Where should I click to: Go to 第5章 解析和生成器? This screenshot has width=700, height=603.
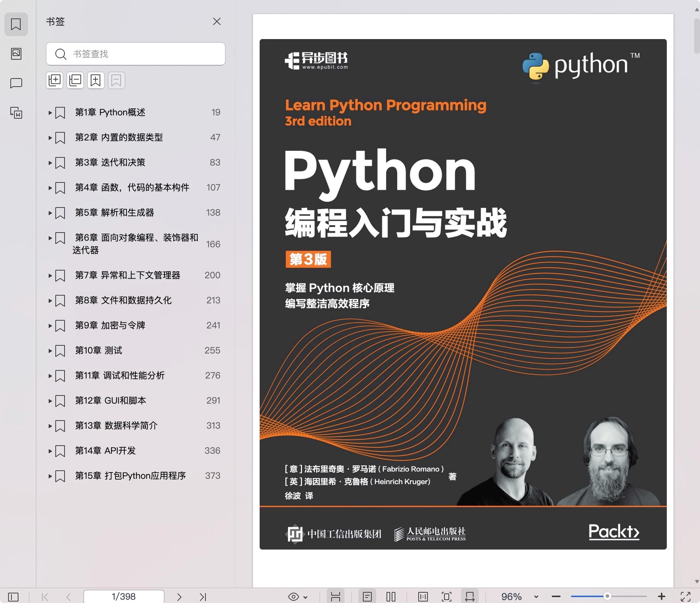(x=115, y=213)
